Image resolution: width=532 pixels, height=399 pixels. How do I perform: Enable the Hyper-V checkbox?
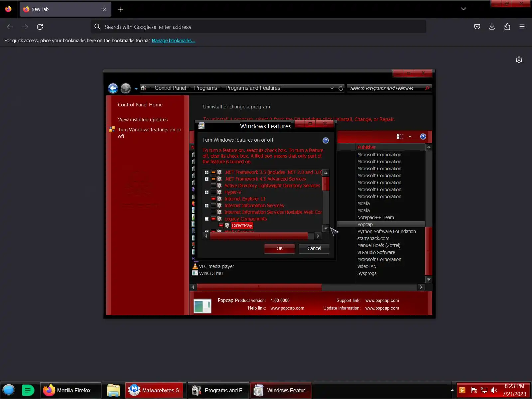coord(213,192)
